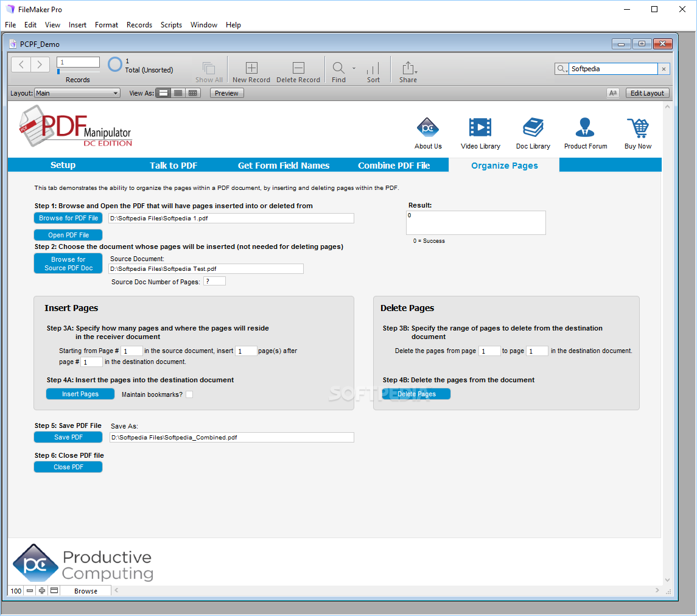Click zoom in icon in status bar
Image resolution: width=697 pixels, height=616 pixels.
(x=42, y=590)
